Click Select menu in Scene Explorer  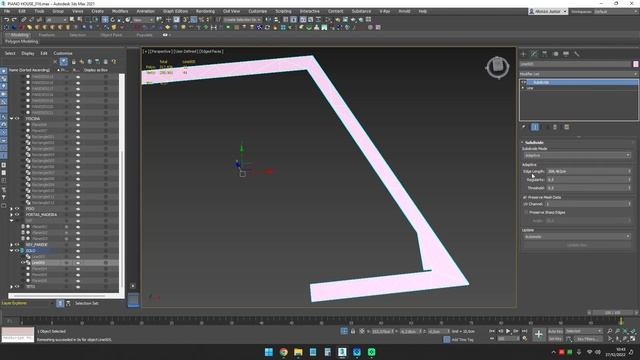coord(10,53)
